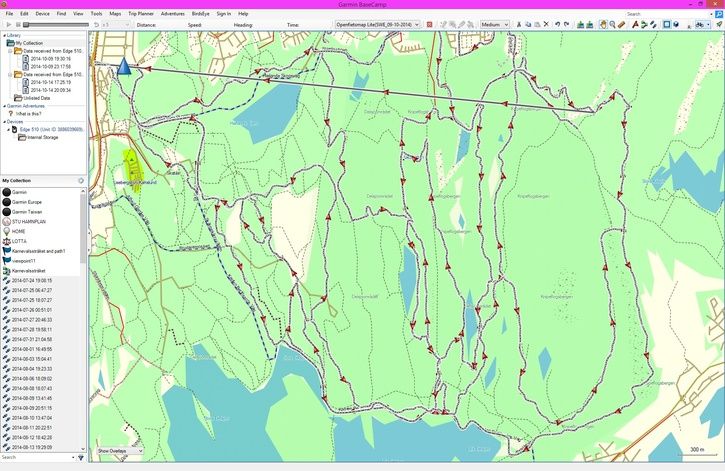Open the Maps menu
This screenshot has height=471, width=725.
[115, 14]
